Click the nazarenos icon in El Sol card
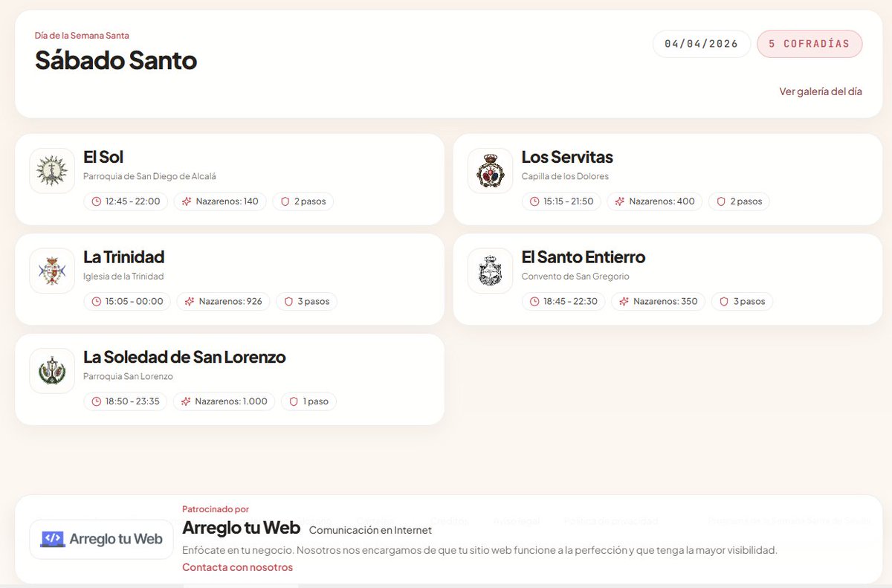The height and width of the screenshot is (588, 892). (x=187, y=201)
